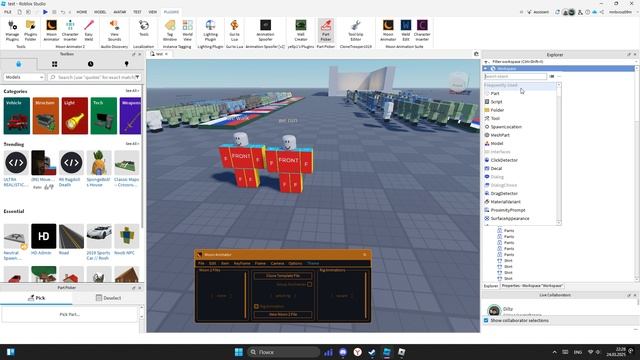
Task: Open the Wall Creator plugin
Action: click(301, 31)
